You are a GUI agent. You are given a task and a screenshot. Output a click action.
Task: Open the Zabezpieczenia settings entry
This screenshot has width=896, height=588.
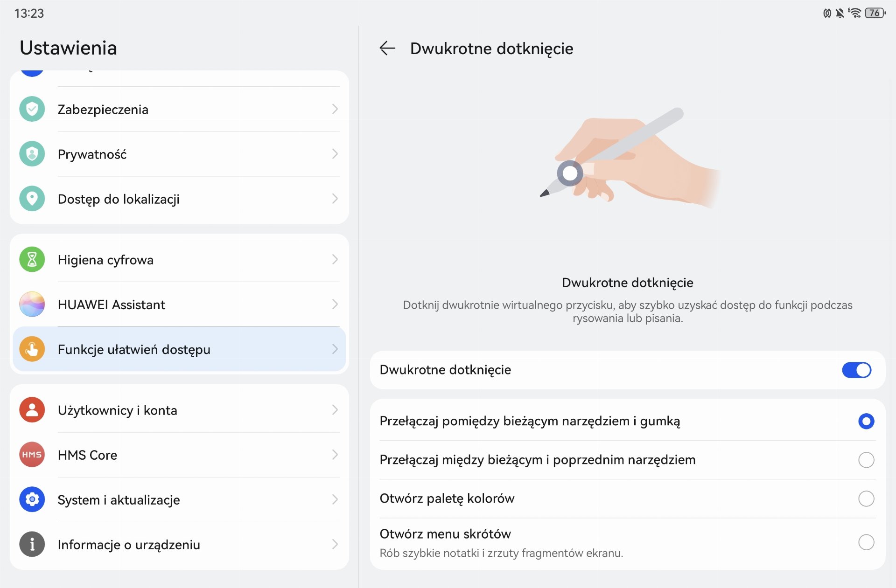(x=179, y=109)
